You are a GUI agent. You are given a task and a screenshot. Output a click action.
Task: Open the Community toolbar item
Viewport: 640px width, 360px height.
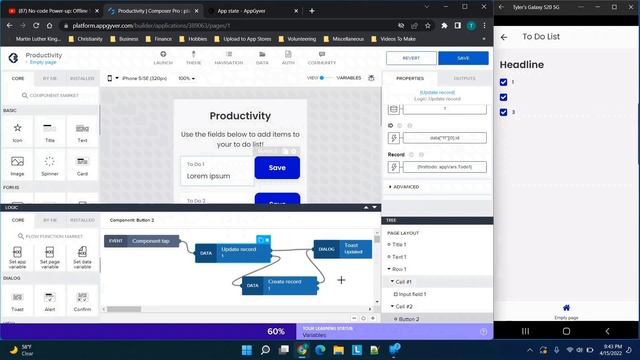point(322,58)
